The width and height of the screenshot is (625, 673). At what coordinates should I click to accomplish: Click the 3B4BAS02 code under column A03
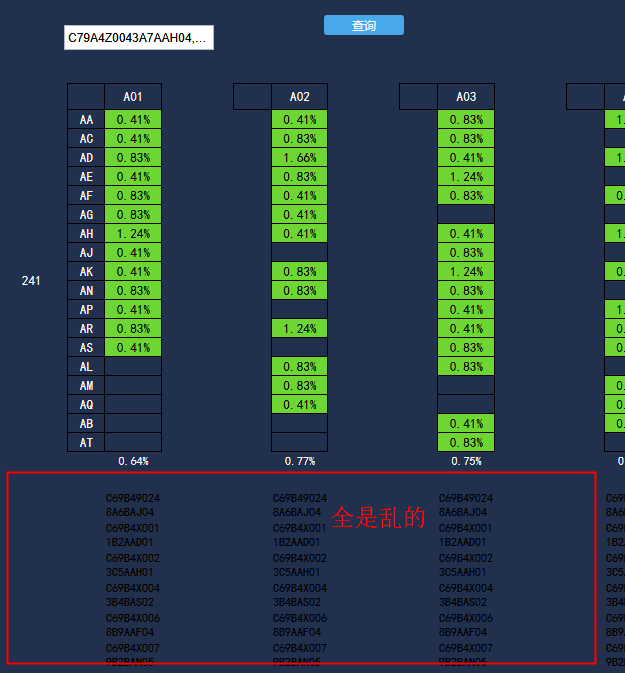pos(463,602)
